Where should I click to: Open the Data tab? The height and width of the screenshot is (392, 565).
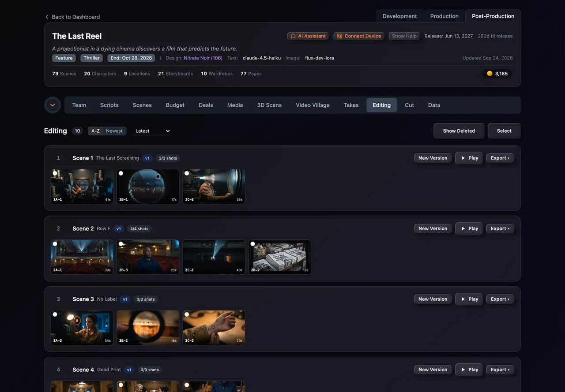click(x=434, y=105)
